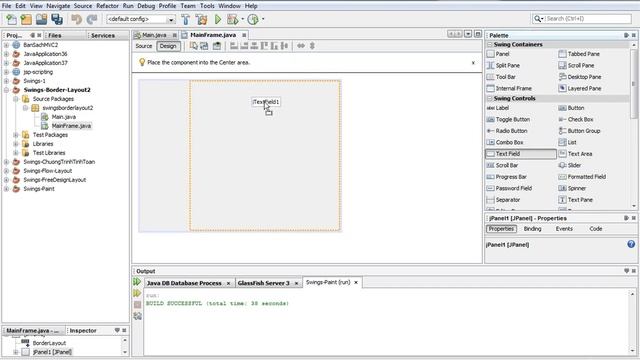
Task: Click the Change horizontal resizability icon
Action: (x=301, y=46)
